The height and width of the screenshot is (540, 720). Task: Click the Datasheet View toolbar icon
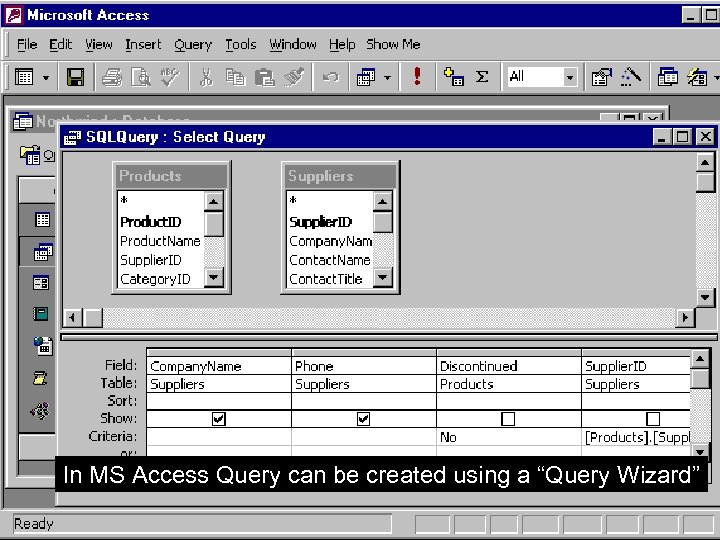(x=24, y=77)
